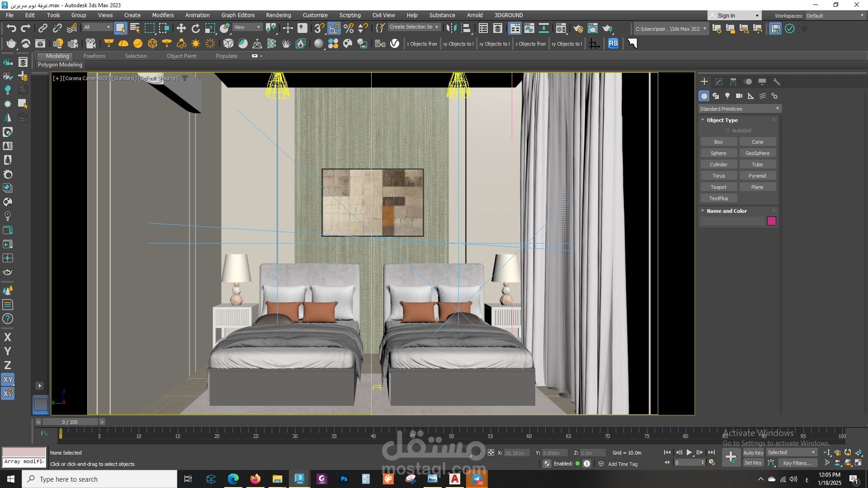Open the Modify panel tab
The height and width of the screenshot is (488, 868).
pyautogui.click(x=719, y=82)
